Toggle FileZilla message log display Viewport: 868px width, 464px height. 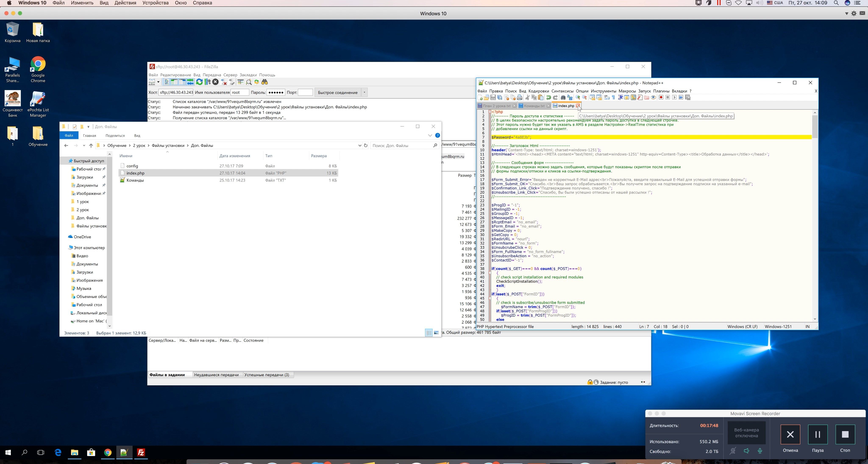166,82
